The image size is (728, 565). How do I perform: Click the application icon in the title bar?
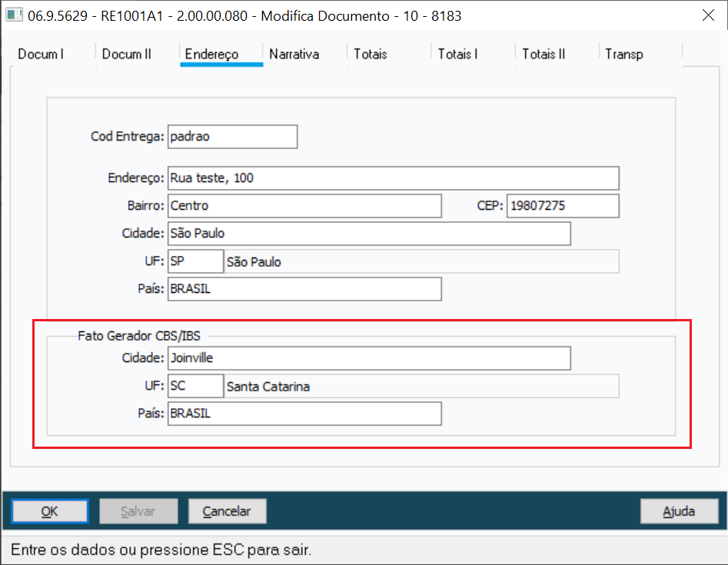(14, 15)
